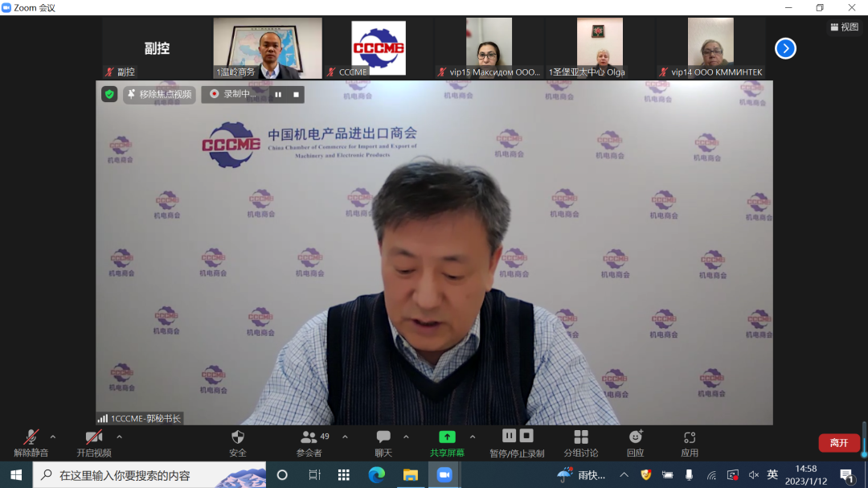The height and width of the screenshot is (488, 868).
Task: Open 应用 apps panel
Action: click(690, 444)
